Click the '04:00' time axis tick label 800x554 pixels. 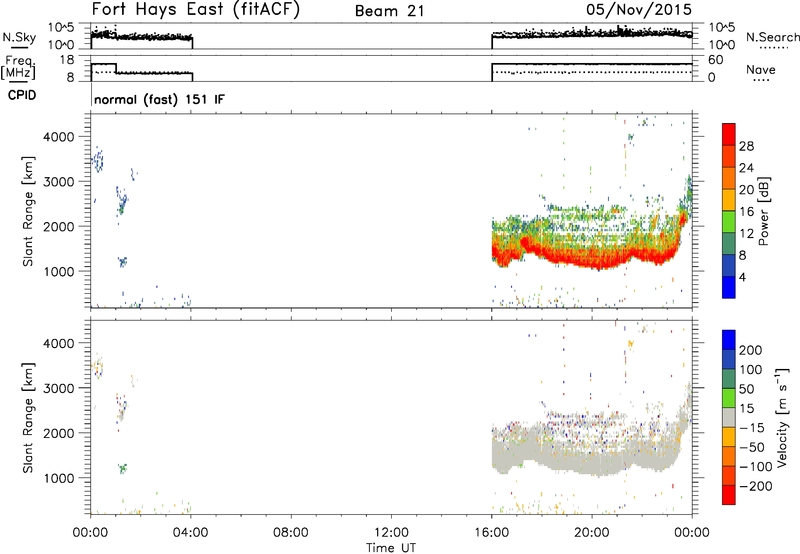click(x=191, y=533)
